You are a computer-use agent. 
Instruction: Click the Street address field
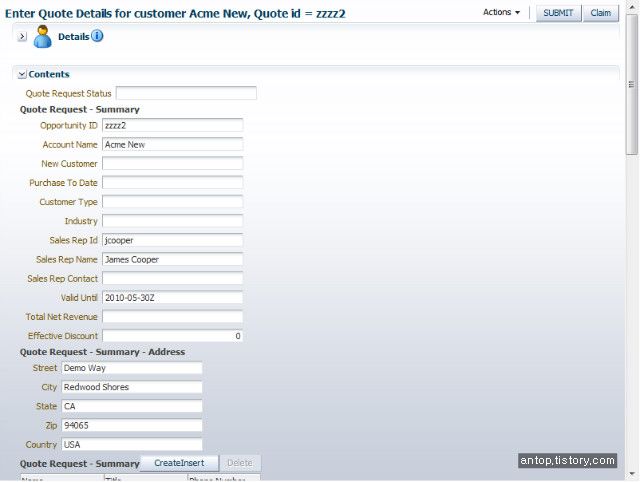[x=132, y=368]
